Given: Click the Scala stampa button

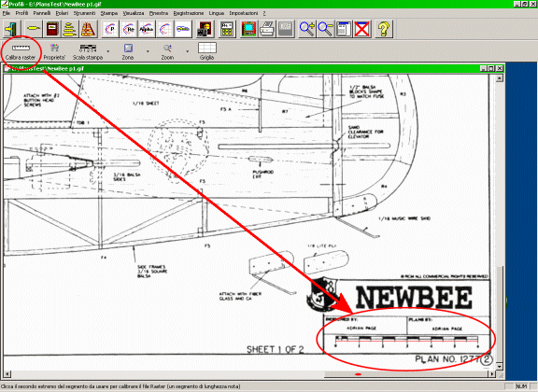Looking at the screenshot, I should [88, 51].
